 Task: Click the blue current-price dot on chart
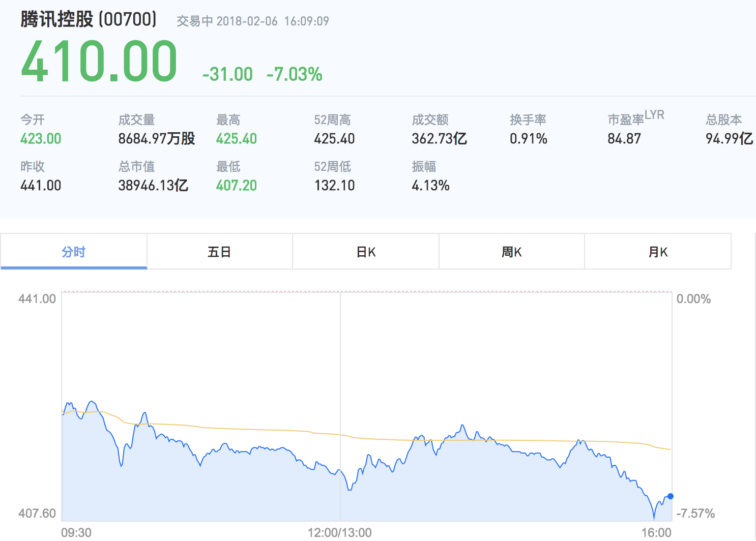coord(671,496)
